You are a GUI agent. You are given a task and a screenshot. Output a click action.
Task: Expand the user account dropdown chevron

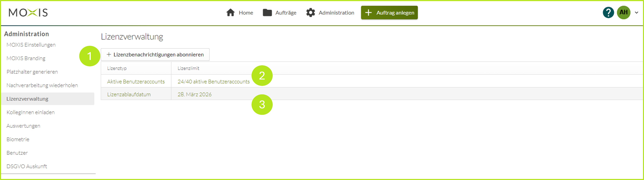coord(636,13)
